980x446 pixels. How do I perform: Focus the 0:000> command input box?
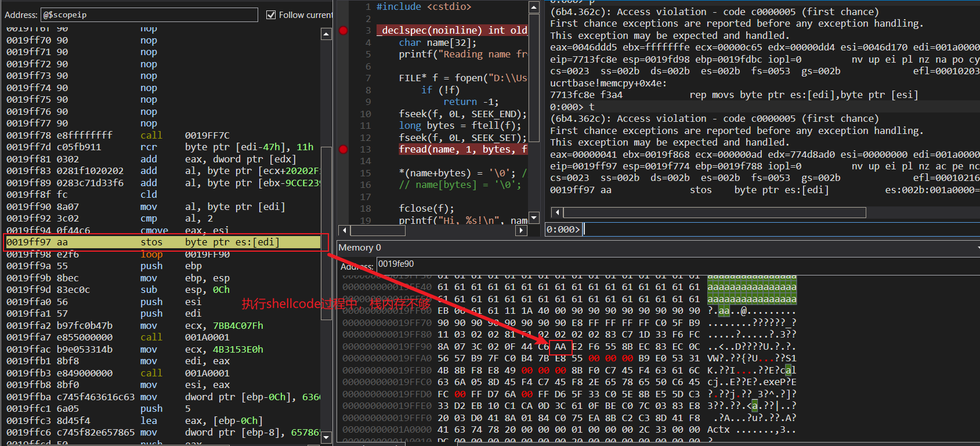click(x=781, y=230)
